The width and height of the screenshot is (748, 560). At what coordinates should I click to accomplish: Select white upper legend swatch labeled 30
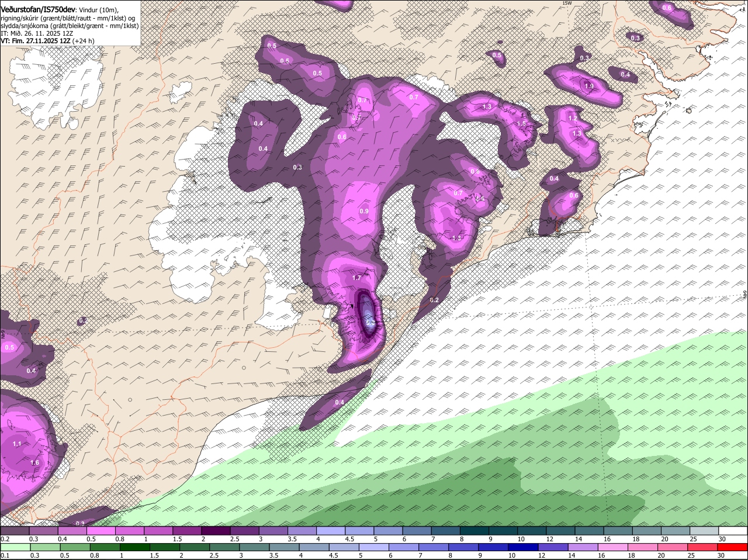pos(733,531)
